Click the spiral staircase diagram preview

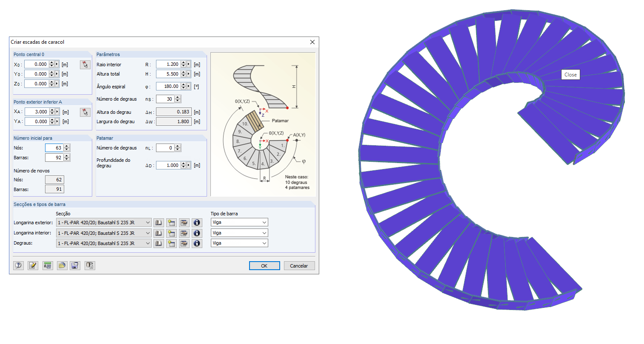[263, 124]
